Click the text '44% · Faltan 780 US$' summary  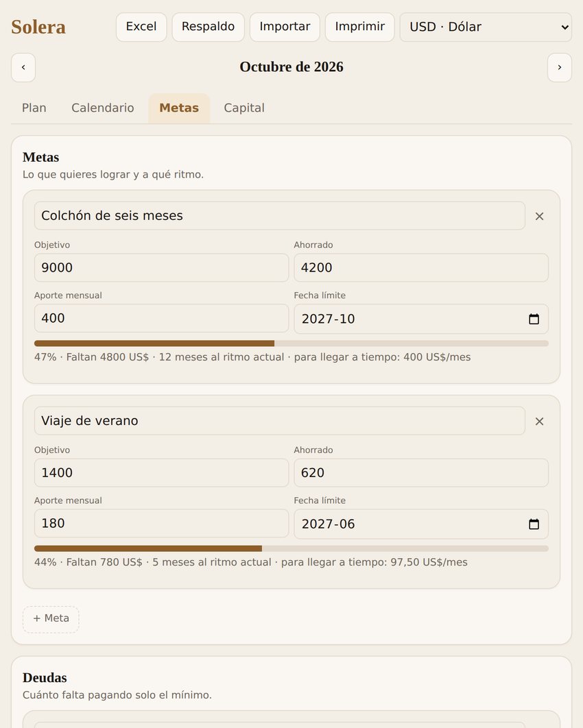pos(88,562)
